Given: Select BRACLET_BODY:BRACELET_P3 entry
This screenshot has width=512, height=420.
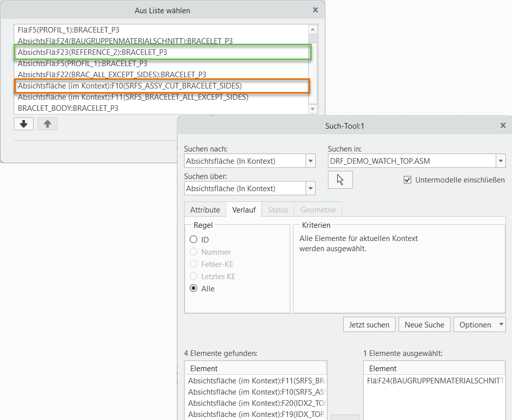Looking at the screenshot, I should coord(161,108).
